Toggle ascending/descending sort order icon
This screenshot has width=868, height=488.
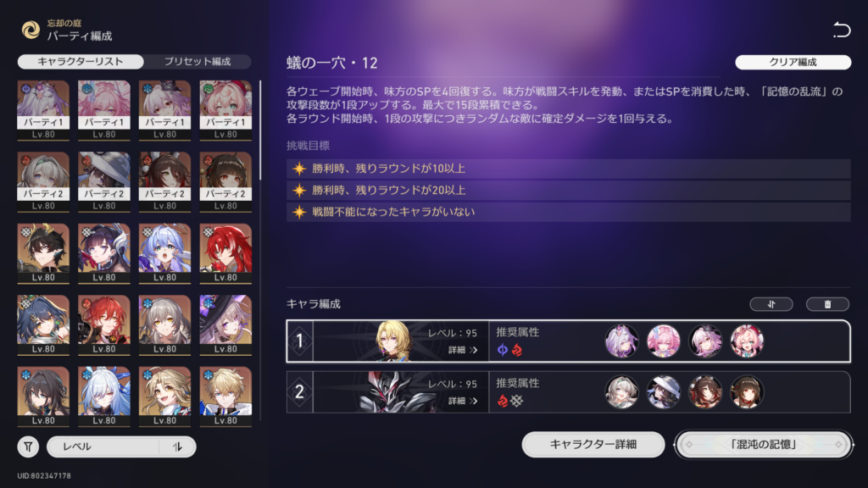click(177, 446)
